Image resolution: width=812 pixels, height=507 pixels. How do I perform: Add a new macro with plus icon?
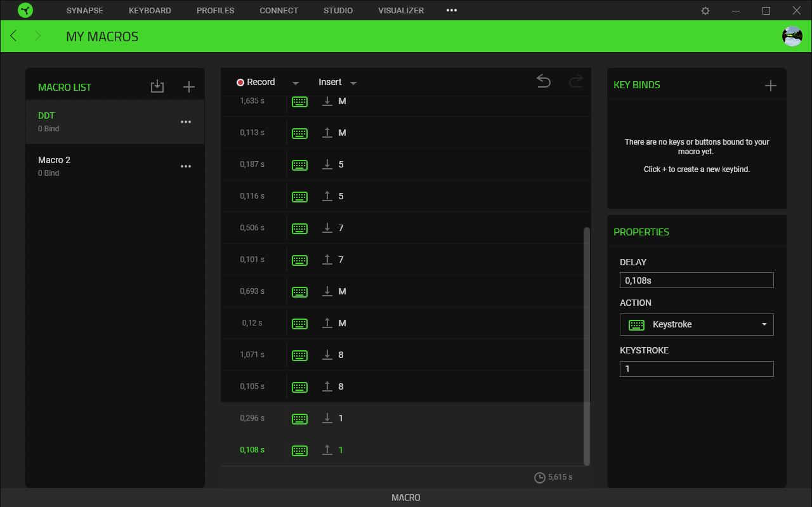point(188,87)
